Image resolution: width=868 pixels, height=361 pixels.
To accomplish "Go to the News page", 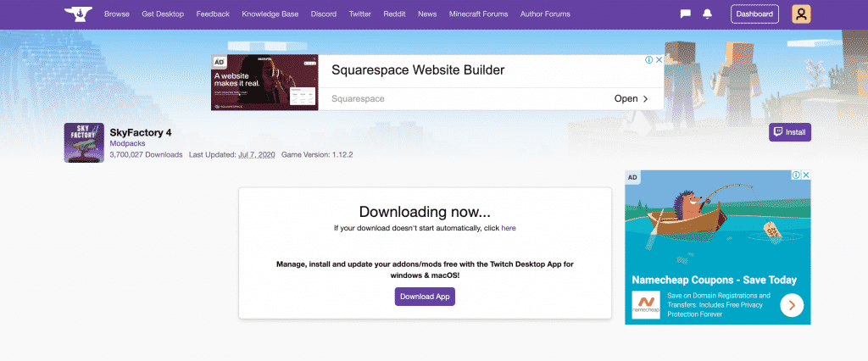I will (427, 14).
